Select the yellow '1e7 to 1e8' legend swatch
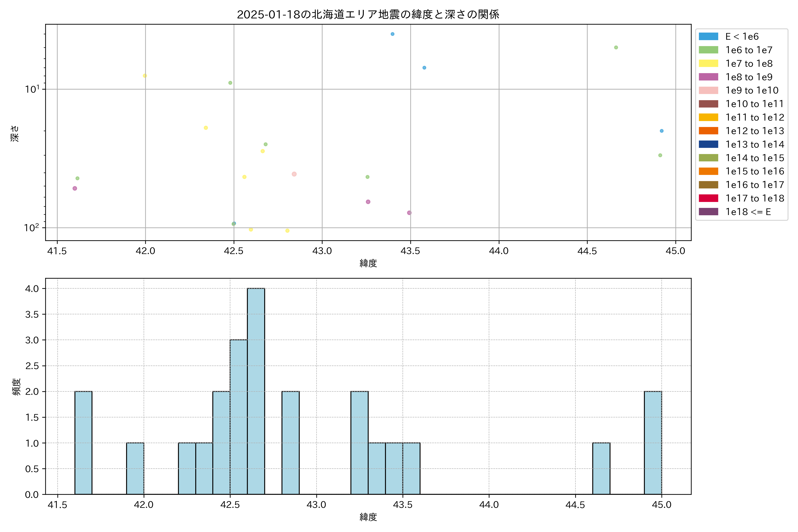Viewport: 798px width, 532px height. pos(708,63)
